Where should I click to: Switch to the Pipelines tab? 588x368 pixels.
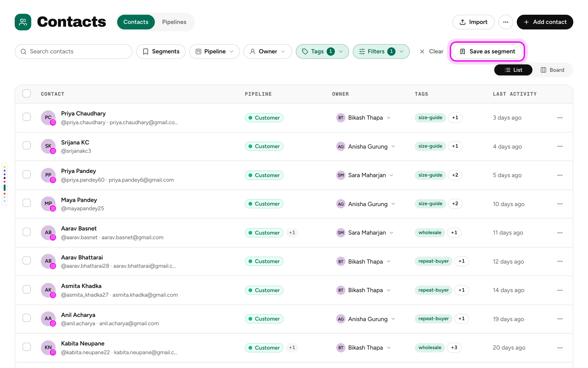pyautogui.click(x=174, y=22)
